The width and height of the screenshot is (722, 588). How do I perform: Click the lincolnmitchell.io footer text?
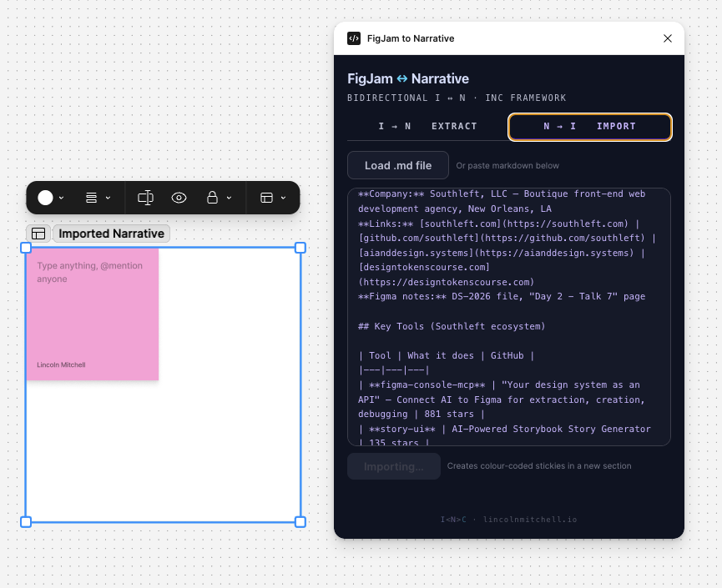[530, 520]
